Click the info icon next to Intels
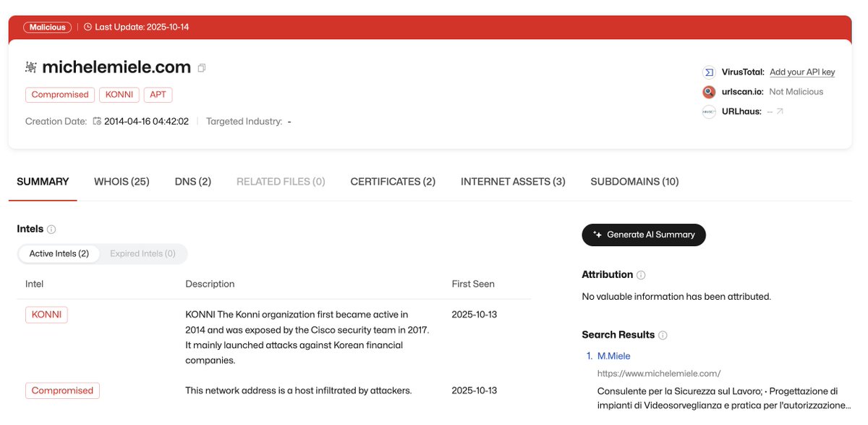Viewport: 868px width, 425px height. pyautogui.click(x=51, y=230)
